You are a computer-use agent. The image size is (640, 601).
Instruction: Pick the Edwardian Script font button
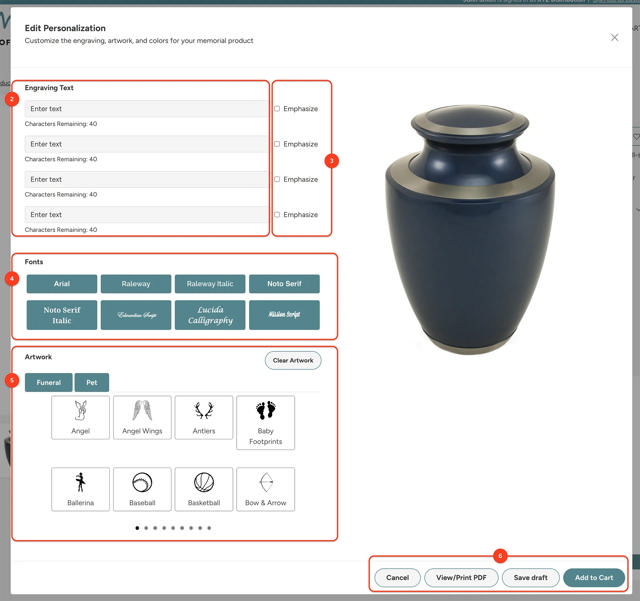coord(136,315)
